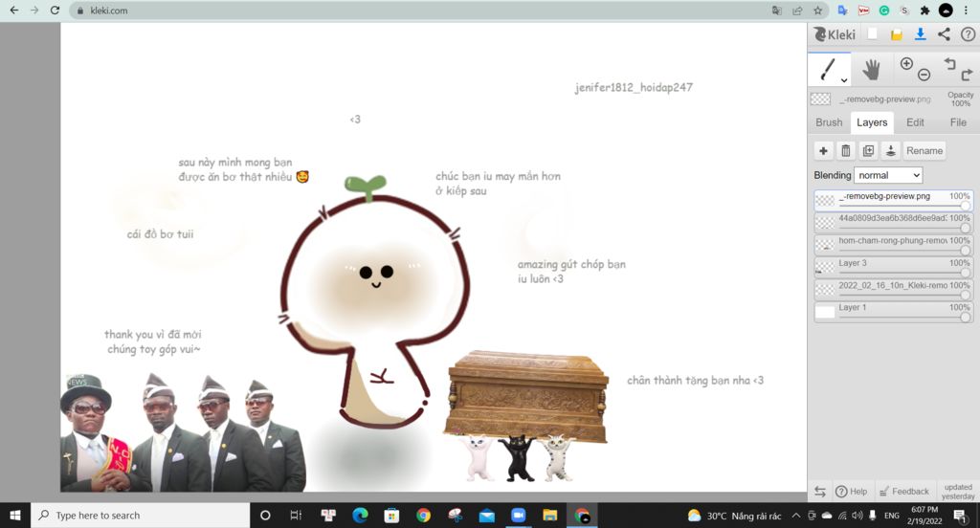Click the taskbar search box
Image resolution: width=980 pixels, height=528 pixels.
(x=141, y=516)
